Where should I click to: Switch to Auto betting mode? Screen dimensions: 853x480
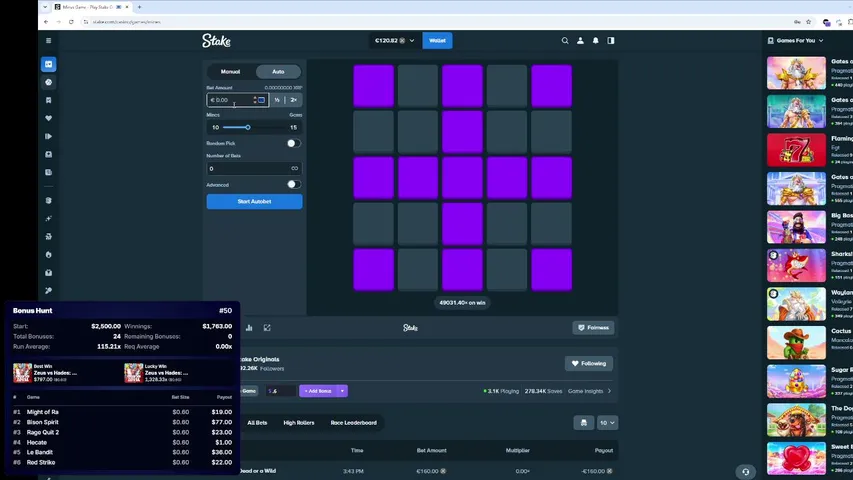pos(278,72)
